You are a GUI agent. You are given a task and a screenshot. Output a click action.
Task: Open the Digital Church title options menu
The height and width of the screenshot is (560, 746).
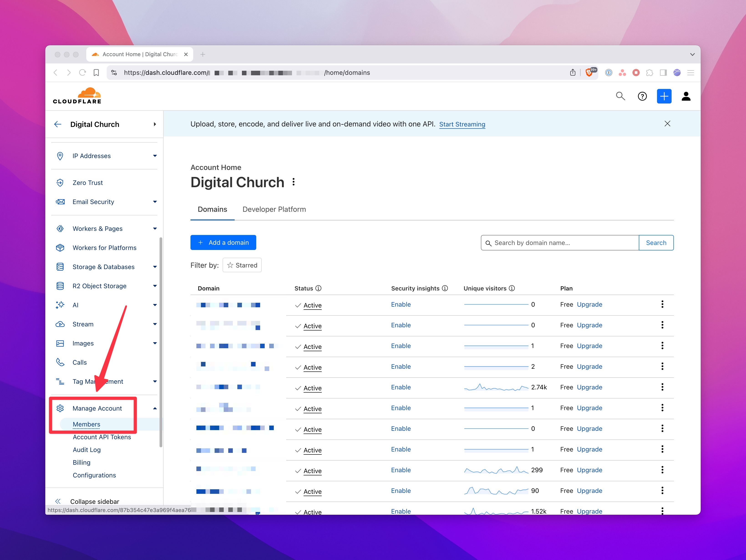pyautogui.click(x=294, y=182)
